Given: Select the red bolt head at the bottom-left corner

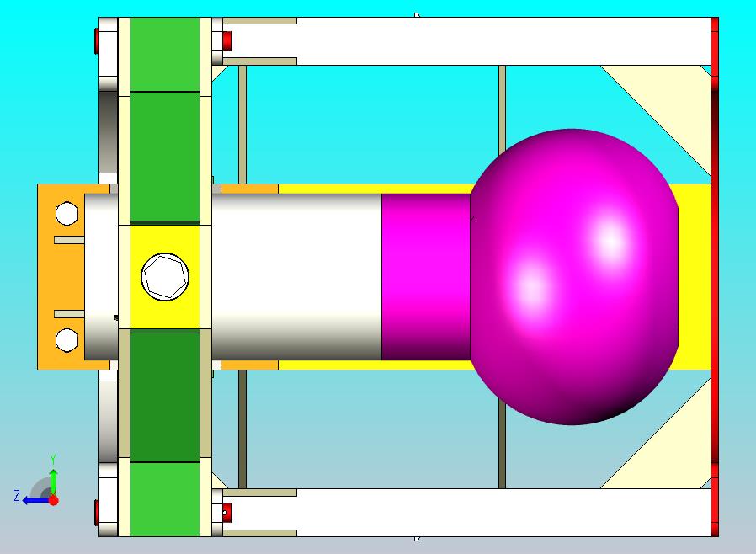Looking at the screenshot, I should point(97,513).
